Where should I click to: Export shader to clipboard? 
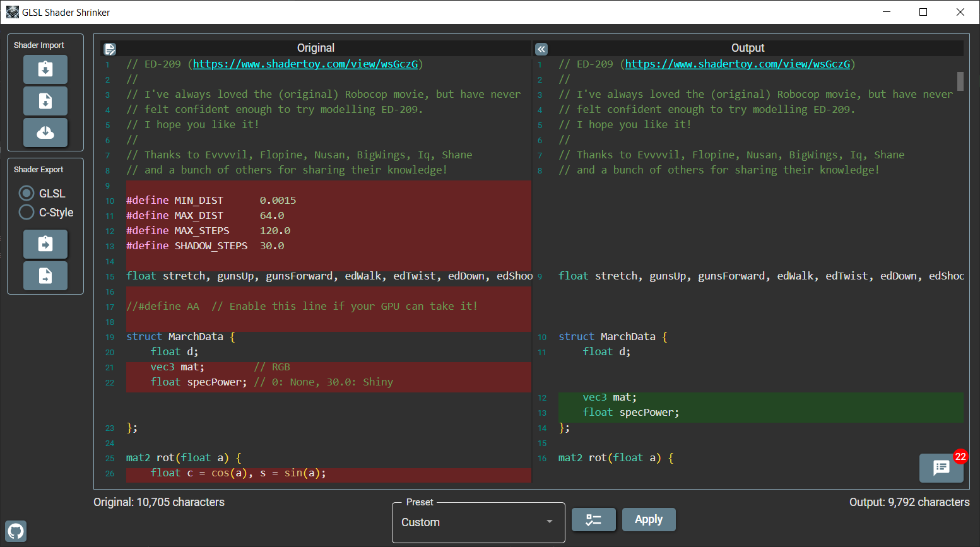point(45,244)
